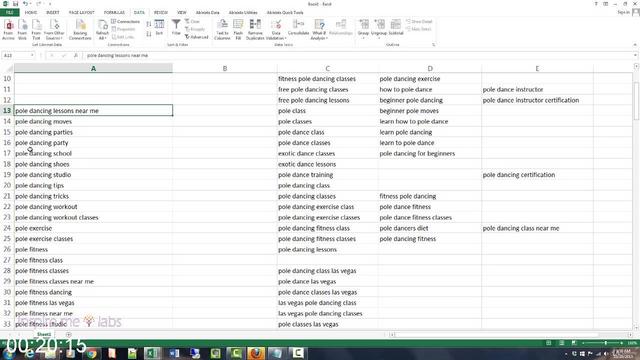Open the Sort dialog

click(x=159, y=28)
